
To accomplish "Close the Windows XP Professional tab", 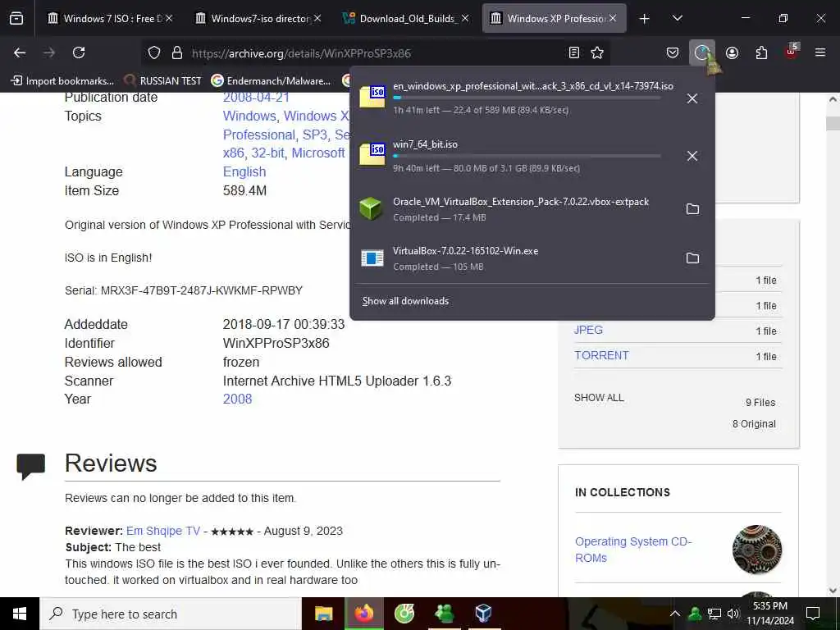I will [613, 18].
